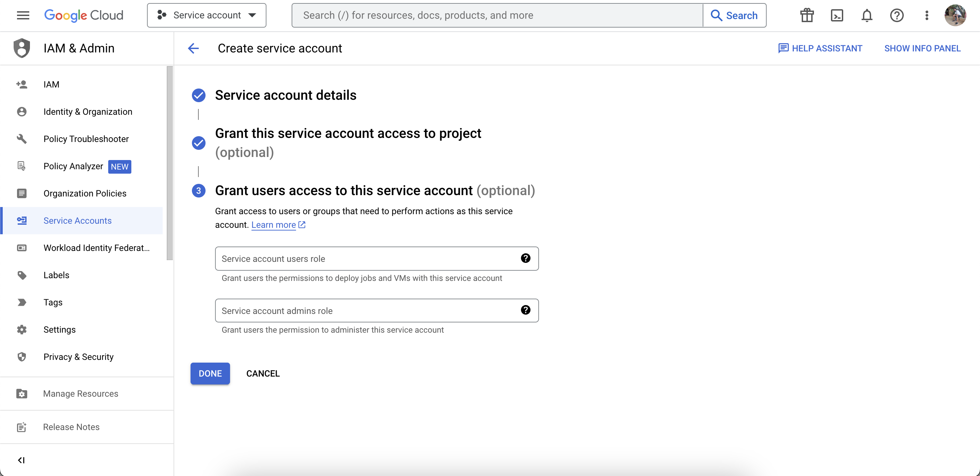The image size is (980, 476).
Task: Select Service Accounts in sidebar
Action: click(81, 221)
